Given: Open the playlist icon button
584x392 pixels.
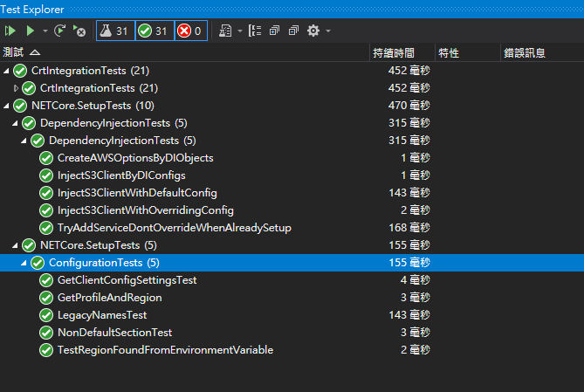Looking at the screenshot, I should point(225,31).
